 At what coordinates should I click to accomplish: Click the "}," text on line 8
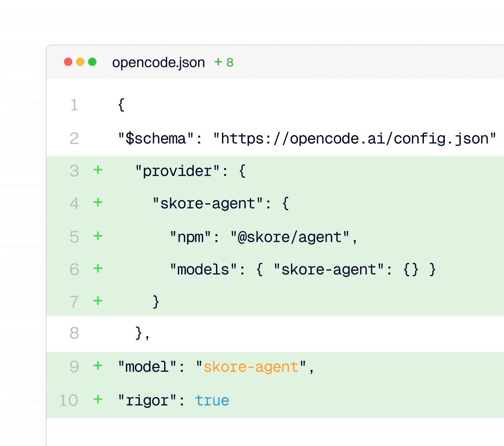point(142,334)
